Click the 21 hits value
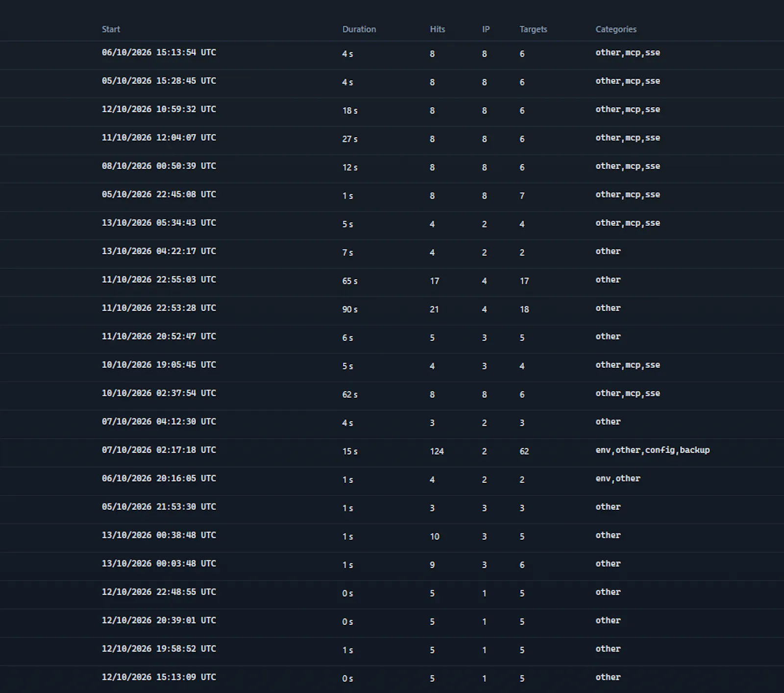This screenshot has width=784, height=693. click(x=434, y=310)
